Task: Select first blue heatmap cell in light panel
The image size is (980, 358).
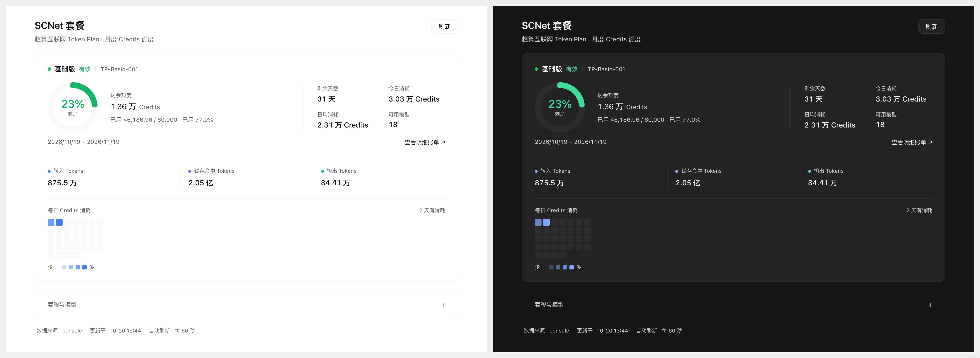Action: coord(51,222)
